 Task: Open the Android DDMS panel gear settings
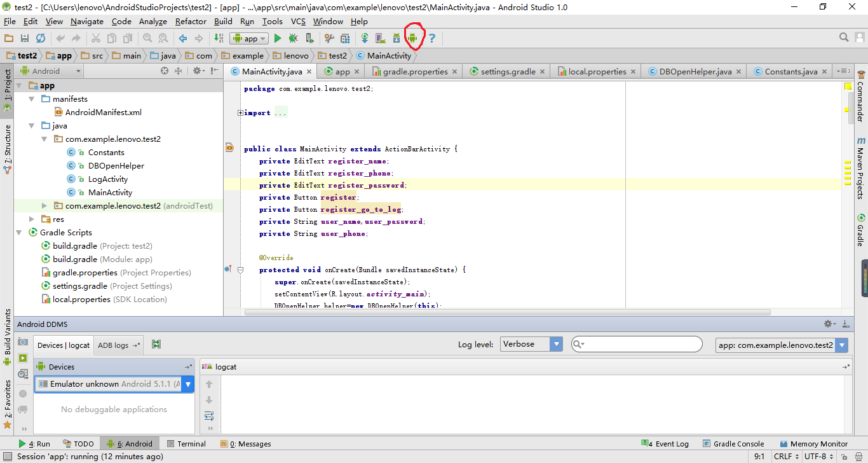click(x=829, y=324)
